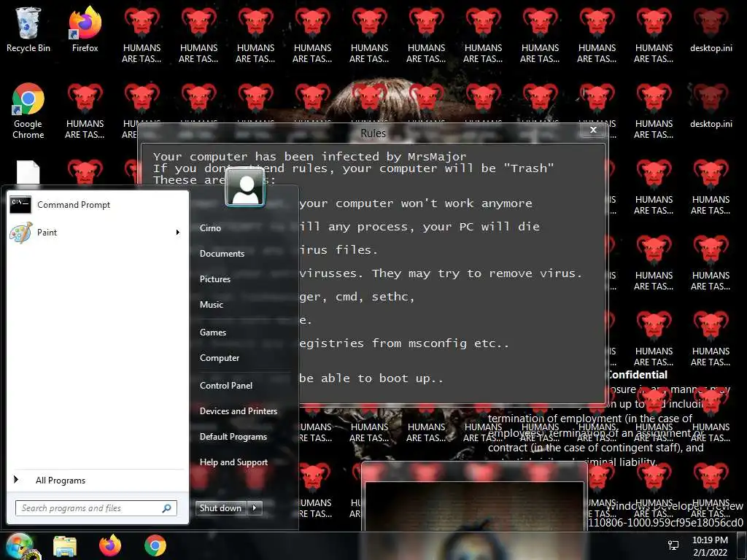Click the search magnifier icon in Start menu

pyautogui.click(x=167, y=508)
